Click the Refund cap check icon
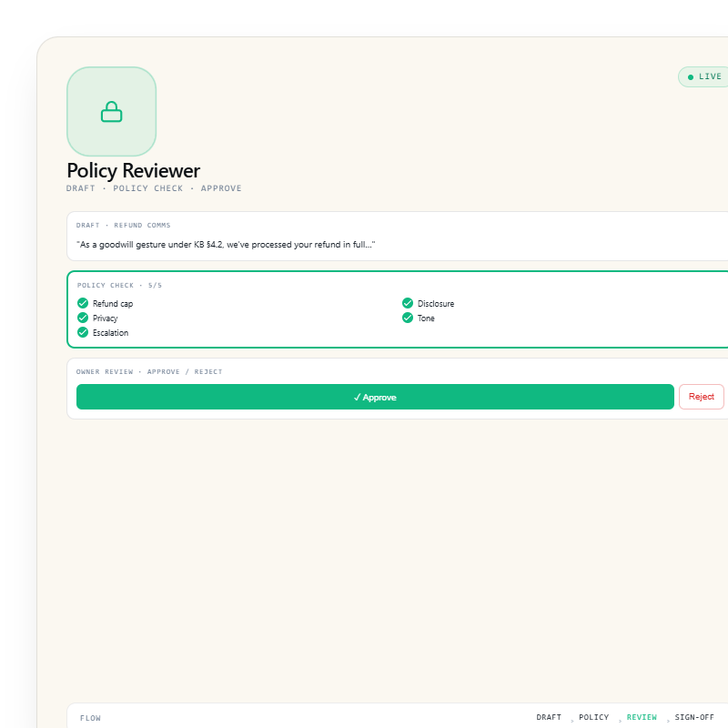This screenshot has height=728, width=728. 83,303
